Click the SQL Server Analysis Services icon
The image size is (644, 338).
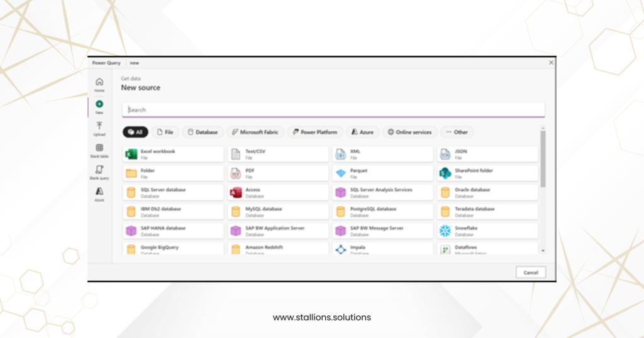340,192
